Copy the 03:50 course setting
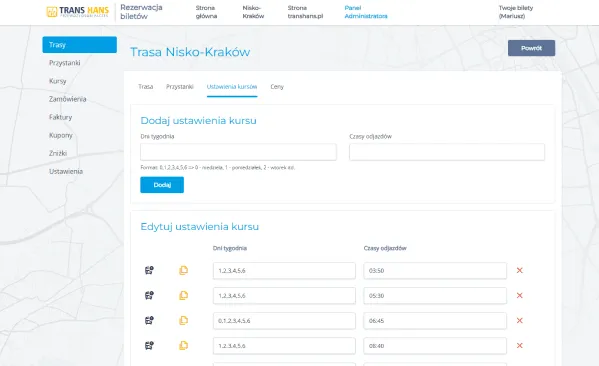This screenshot has width=599, height=366. pyautogui.click(x=183, y=270)
